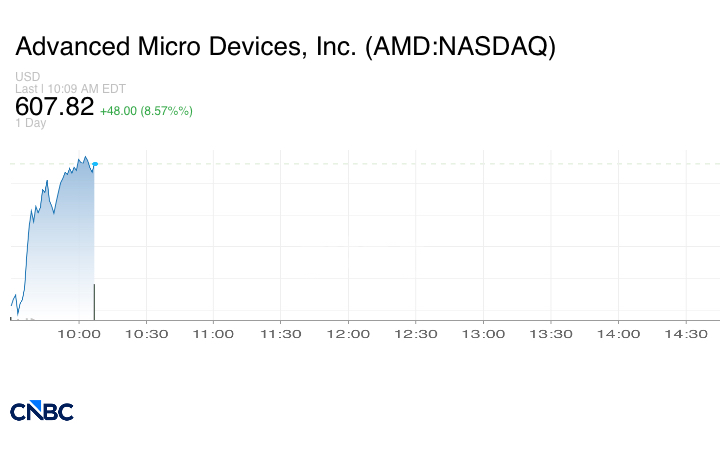Click the +48.00 (8.57%) change text
Image resolution: width=720 pixels, height=450 pixels.
146,111
